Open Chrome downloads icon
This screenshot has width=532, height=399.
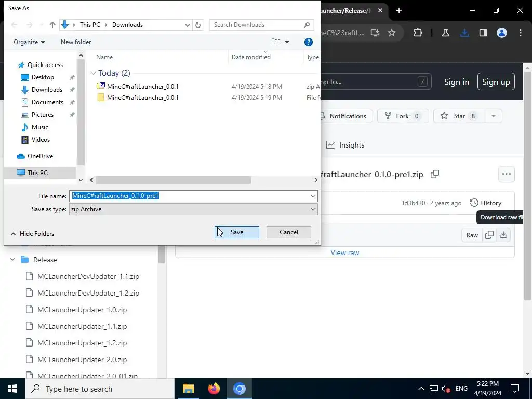[464, 33]
